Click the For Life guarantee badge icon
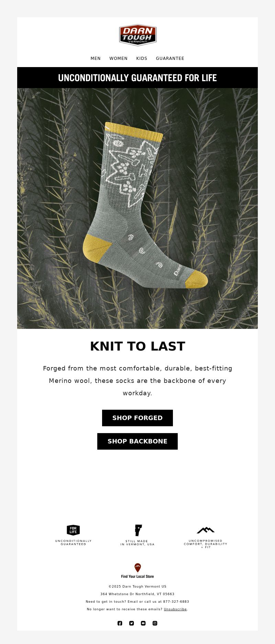Image resolution: width=275 pixels, height=644 pixels. pyautogui.click(x=73, y=530)
